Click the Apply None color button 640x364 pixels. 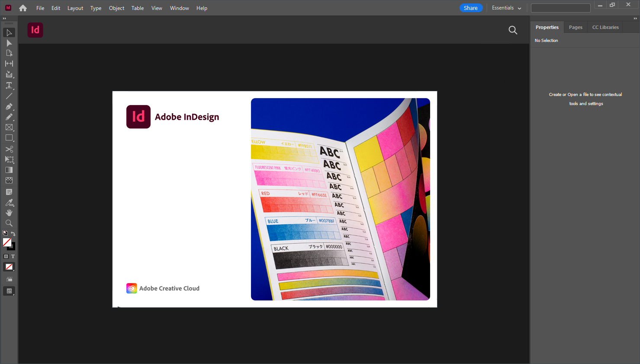tap(9, 267)
